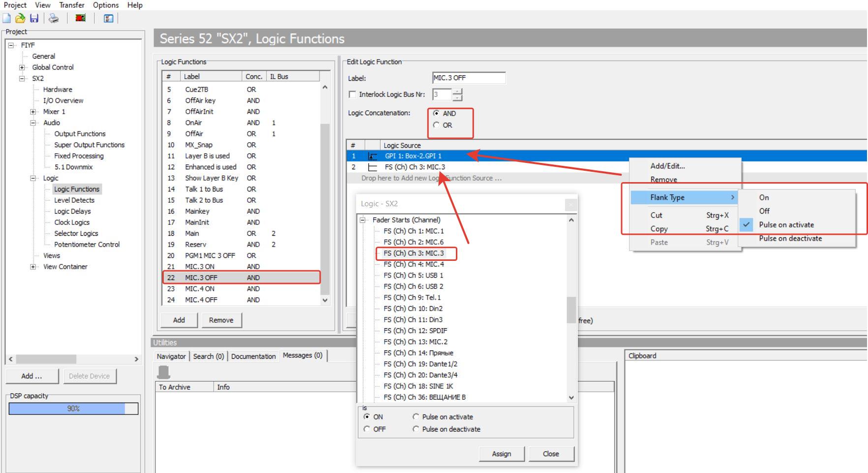Open the Transfer menu

coord(72,5)
